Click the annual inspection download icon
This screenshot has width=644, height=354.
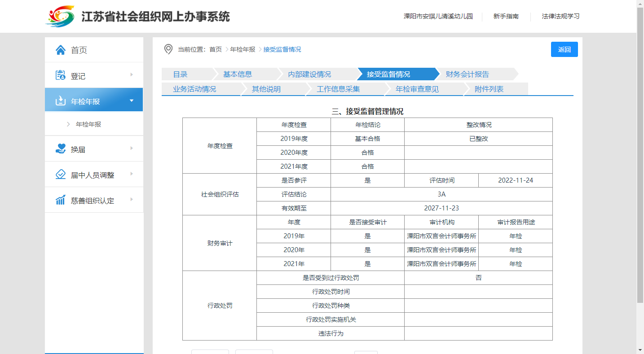pyautogui.click(x=61, y=101)
